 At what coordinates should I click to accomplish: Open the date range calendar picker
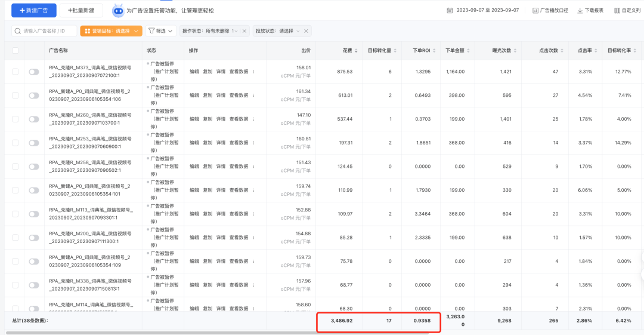pyautogui.click(x=450, y=10)
